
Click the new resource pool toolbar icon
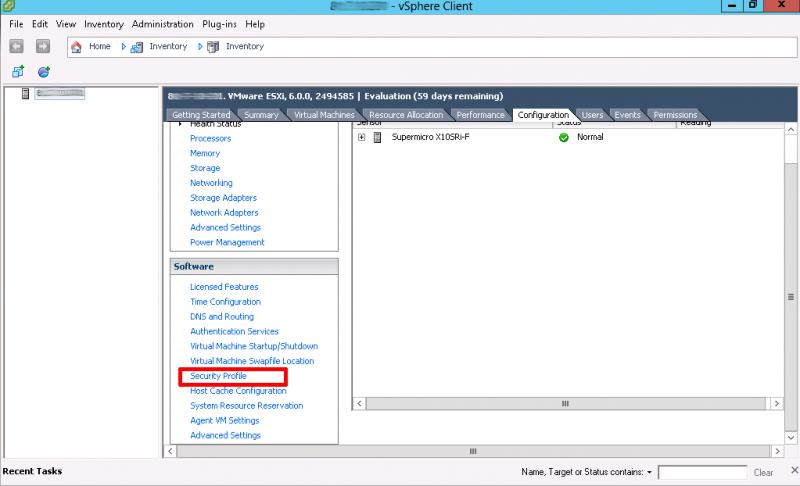(44, 71)
